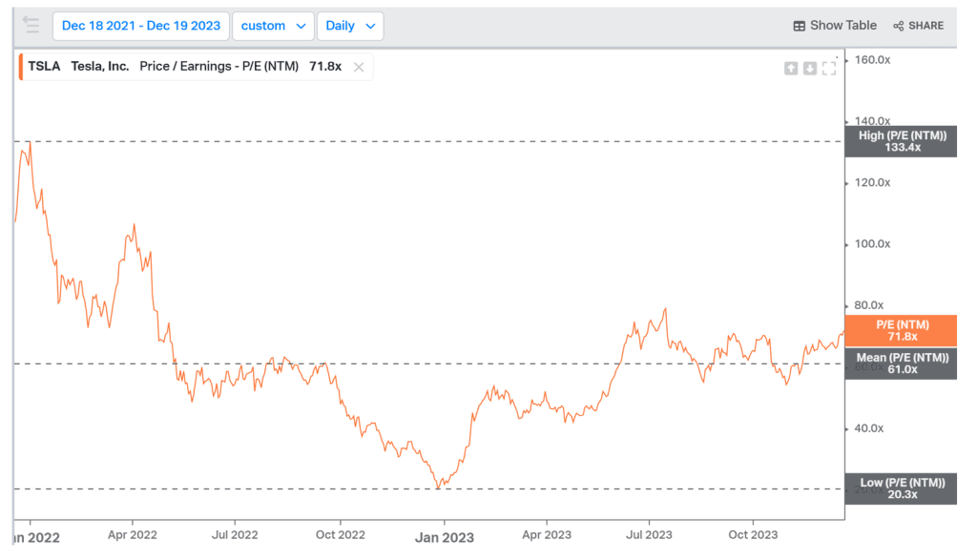Image resolution: width=977 pixels, height=560 pixels.
Task: Select the Low (P/E (NTM)) 20.3x label
Action: 902,488
